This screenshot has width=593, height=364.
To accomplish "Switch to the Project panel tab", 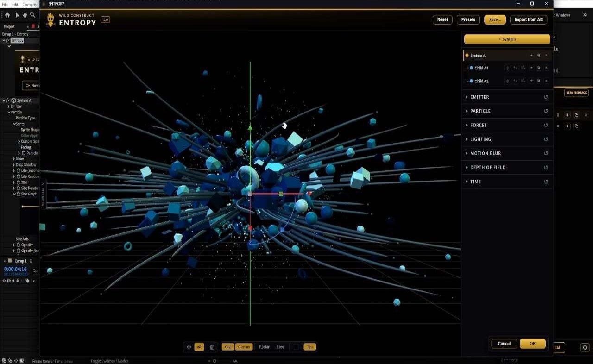I will tap(9, 27).
